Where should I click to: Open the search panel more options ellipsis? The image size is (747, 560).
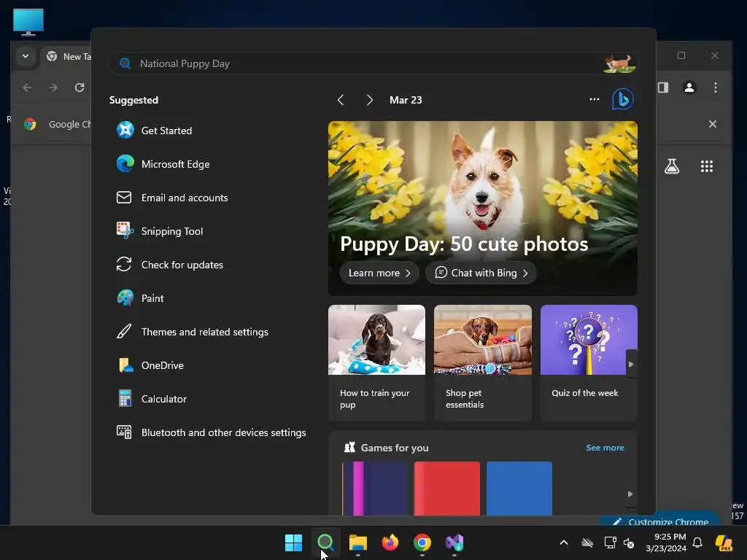[594, 99]
